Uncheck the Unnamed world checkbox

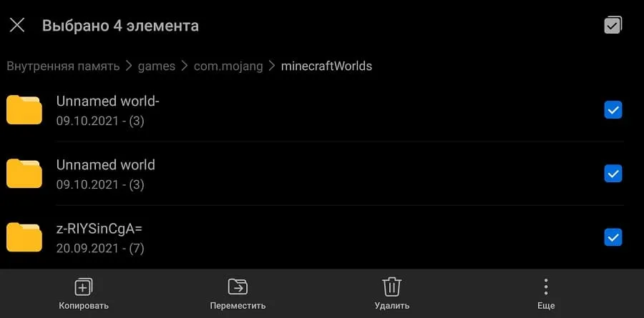pos(613,174)
